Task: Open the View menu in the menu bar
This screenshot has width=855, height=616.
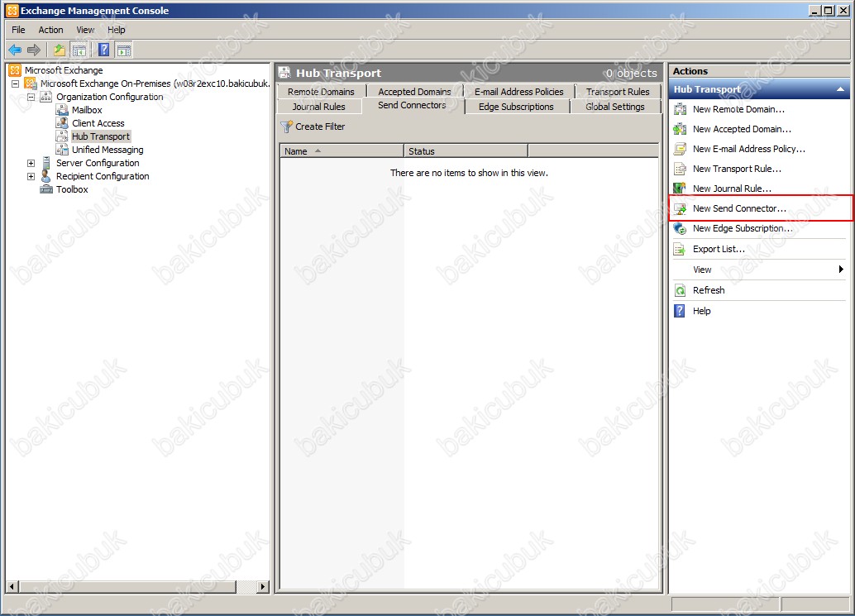Action: (x=85, y=30)
